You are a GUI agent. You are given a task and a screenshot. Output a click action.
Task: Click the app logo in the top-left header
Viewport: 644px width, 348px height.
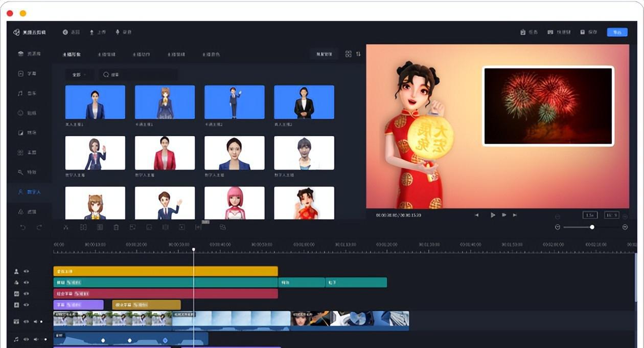coord(17,32)
